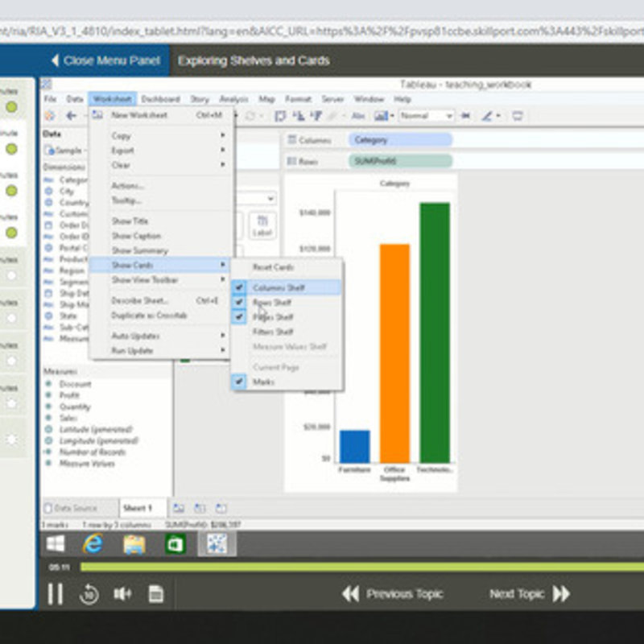The image size is (644, 644).
Task: Click the presentation mode screen icon
Action: tap(518, 116)
